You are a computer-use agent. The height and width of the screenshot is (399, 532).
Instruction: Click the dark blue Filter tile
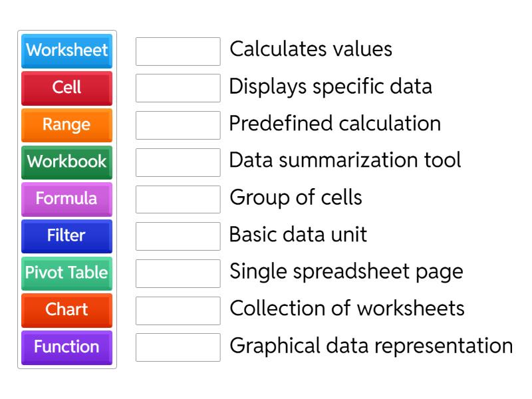click(x=66, y=235)
